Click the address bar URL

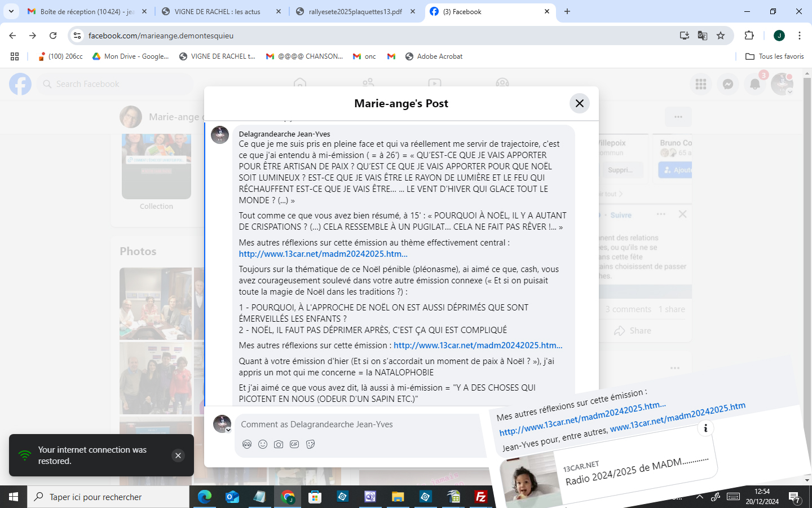[161, 36]
